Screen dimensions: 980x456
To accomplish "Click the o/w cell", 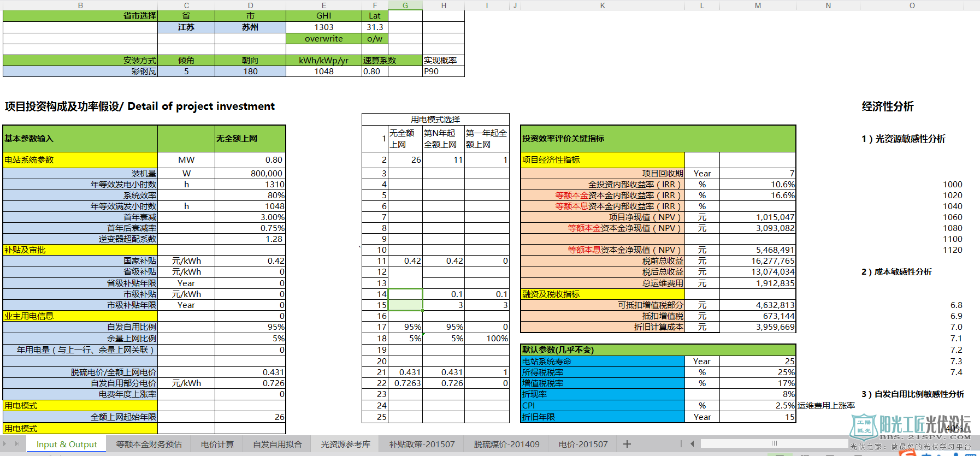I will [375, 39].
